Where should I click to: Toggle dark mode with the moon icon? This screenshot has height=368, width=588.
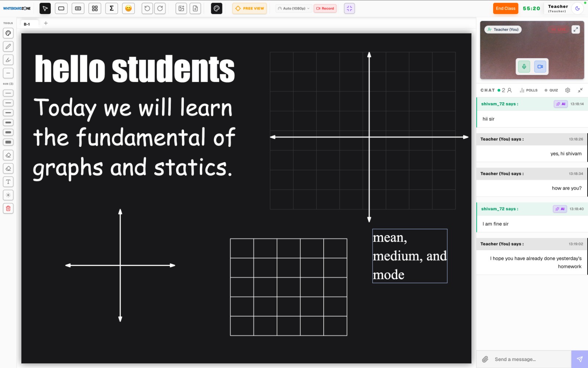click(x=577, y=8)
